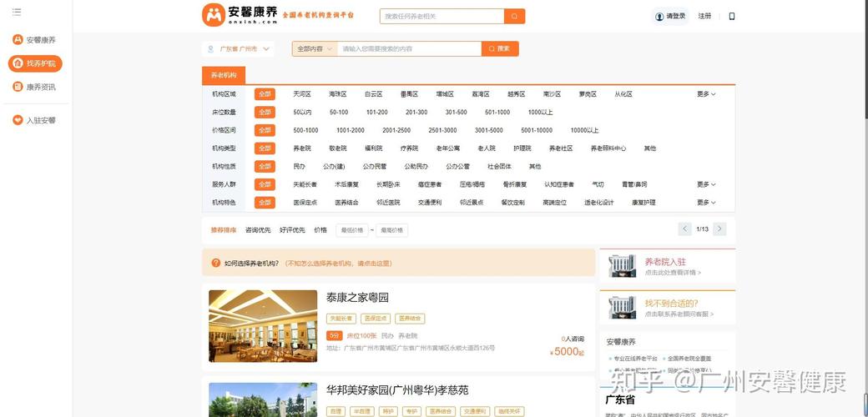The image size is (868, 417).
Task: Expand 更多 in the 服务人群 row
Action: pyautogui.click(x=706, y=184)
